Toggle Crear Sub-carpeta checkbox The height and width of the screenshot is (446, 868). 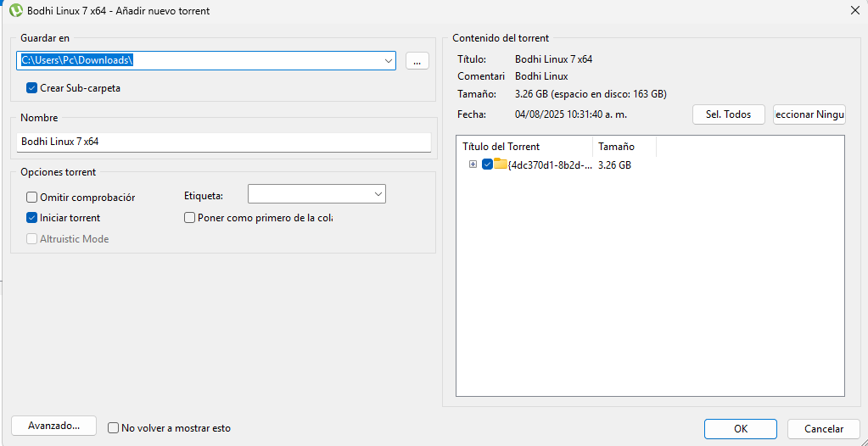click(32, 87)
